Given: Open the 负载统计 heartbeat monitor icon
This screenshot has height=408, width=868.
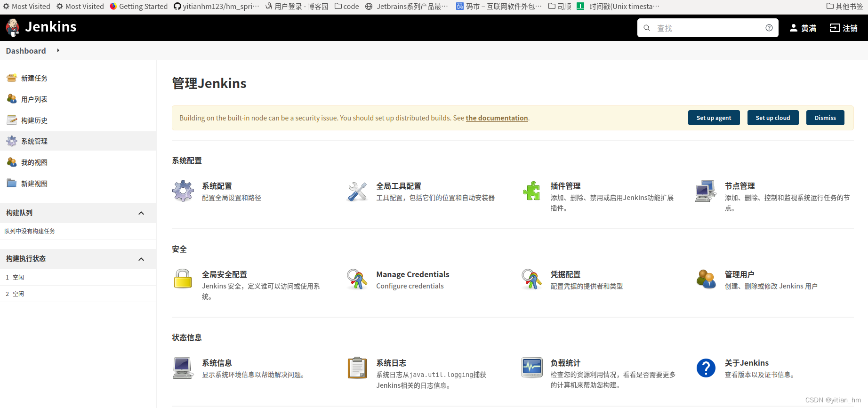Looking at the screenshot, I should click(x=531, y=368).
